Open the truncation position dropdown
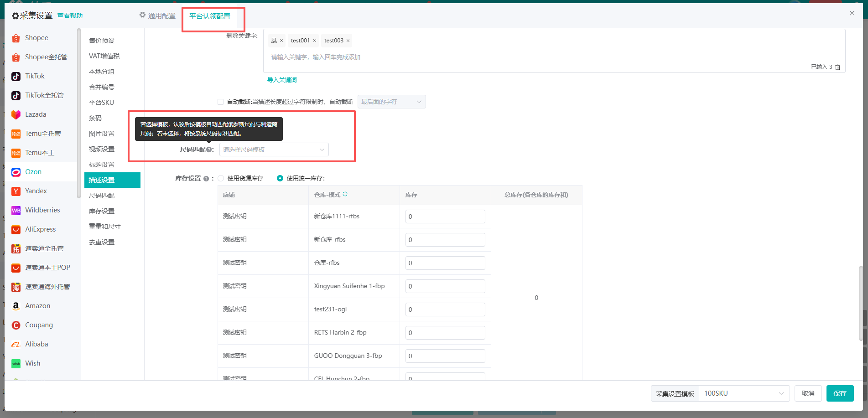 [391, 102]
